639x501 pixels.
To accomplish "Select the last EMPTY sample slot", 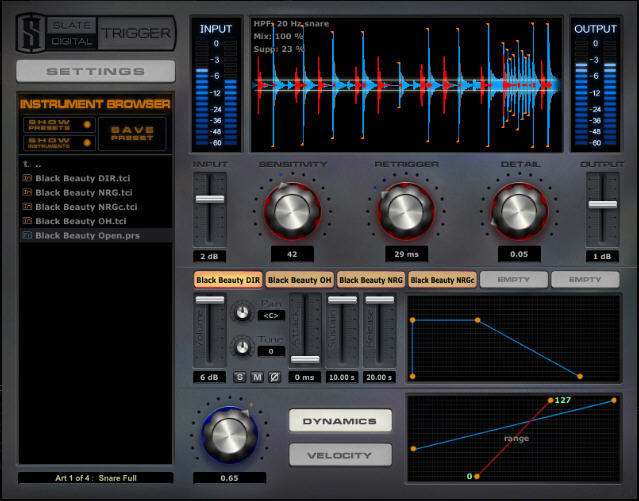I will [585, 280].
